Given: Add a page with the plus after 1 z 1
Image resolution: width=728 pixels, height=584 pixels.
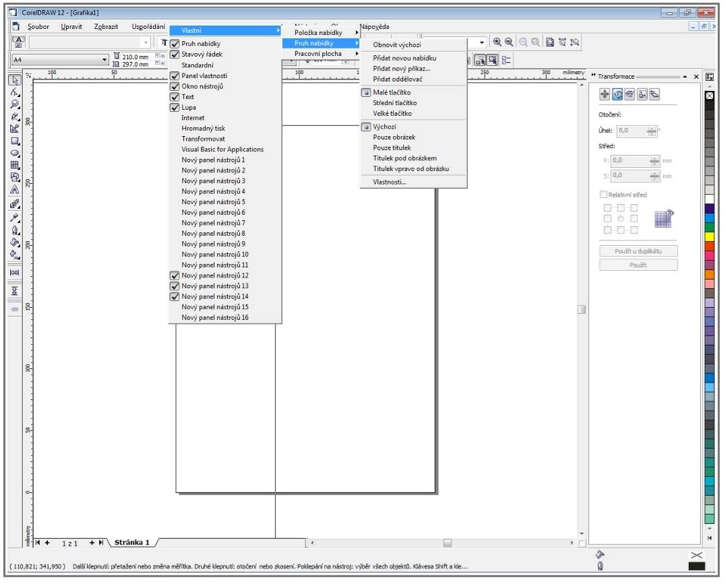Looking at the screenshot, I should coord(92,542).
